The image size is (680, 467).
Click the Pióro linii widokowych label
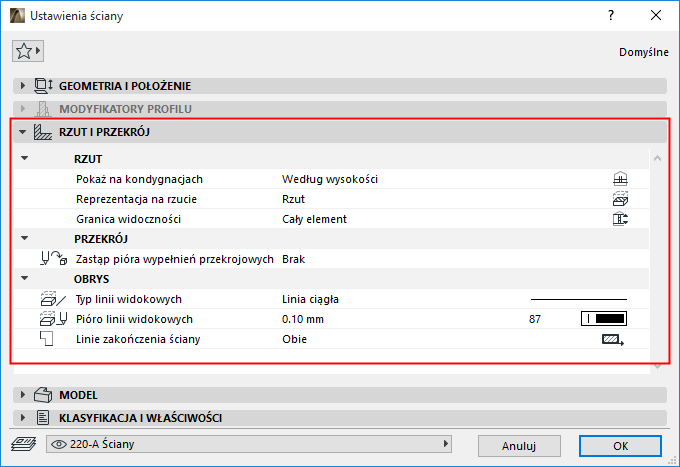point(134,319)
